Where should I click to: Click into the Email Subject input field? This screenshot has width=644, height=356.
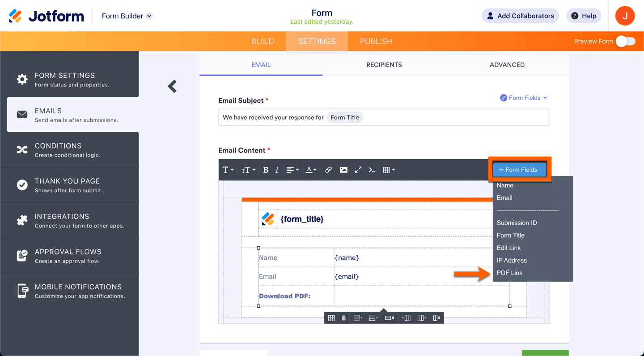pyautogui.click(x=384, y=118)
